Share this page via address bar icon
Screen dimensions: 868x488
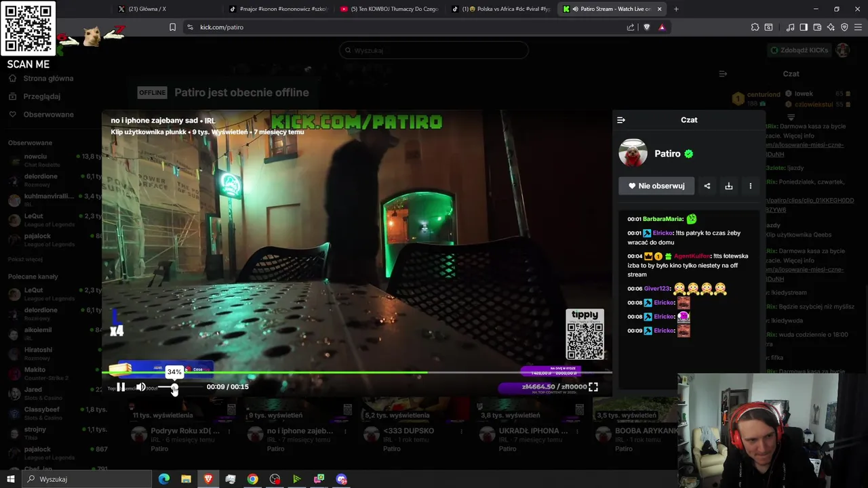(631, 27)
